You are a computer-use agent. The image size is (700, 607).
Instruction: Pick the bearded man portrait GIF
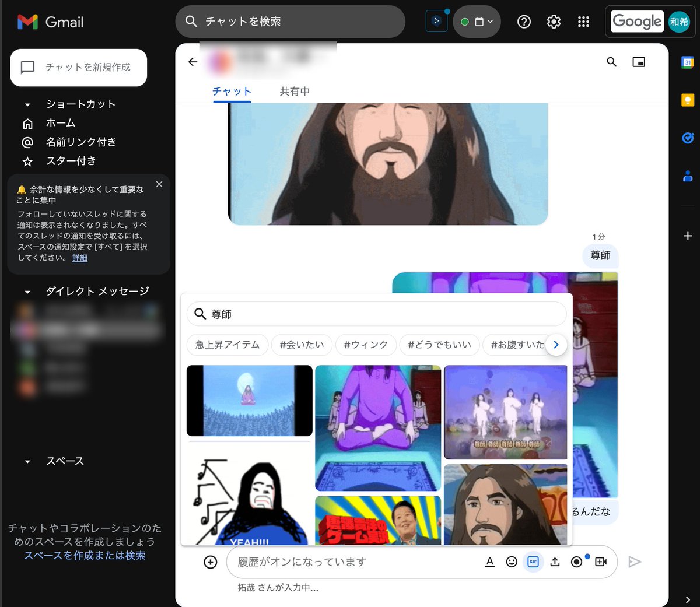506,505
